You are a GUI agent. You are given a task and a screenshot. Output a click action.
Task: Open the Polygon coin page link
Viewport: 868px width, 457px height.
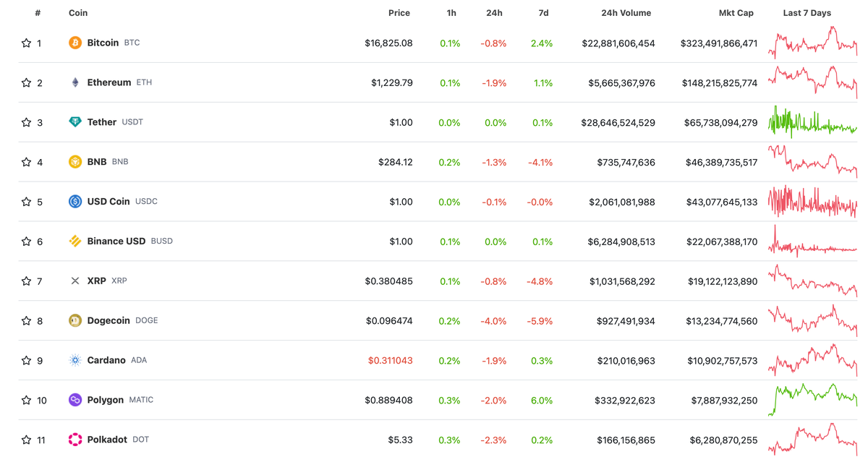[106, 400]
